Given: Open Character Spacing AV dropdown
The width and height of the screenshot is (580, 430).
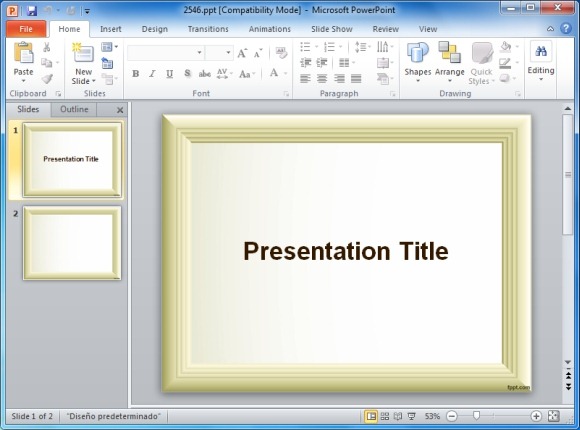Looking at the screenshot, I should point(224,74).
